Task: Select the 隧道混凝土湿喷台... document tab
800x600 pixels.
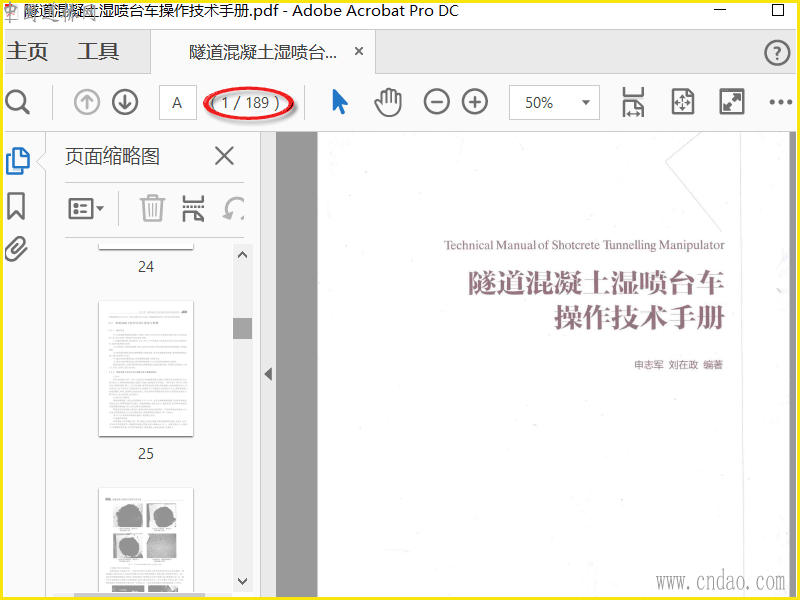Action: pos(263,52)
